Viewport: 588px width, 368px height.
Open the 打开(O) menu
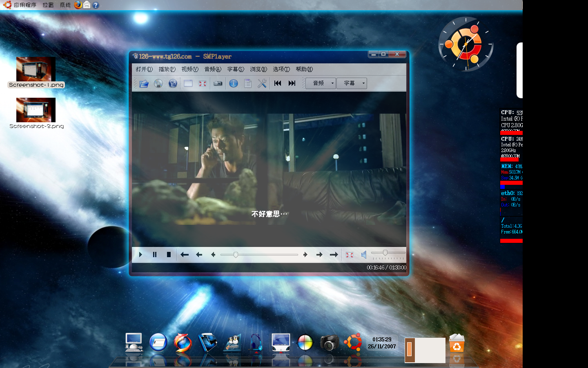(144, 69)
